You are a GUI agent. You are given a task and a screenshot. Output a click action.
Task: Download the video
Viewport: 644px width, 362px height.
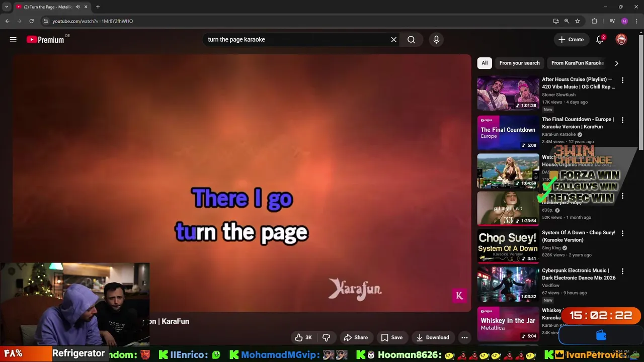tap(433, 337)
